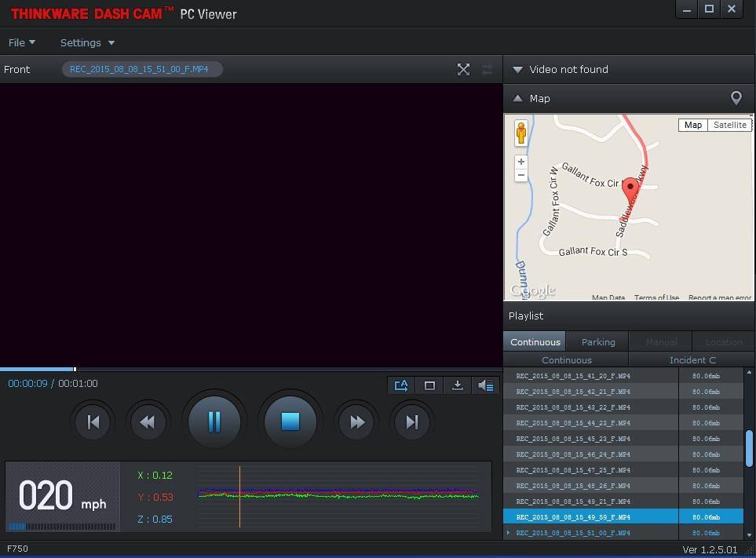Open the Settings menu dropdown
756x558 pixels.
click(87, 42)
